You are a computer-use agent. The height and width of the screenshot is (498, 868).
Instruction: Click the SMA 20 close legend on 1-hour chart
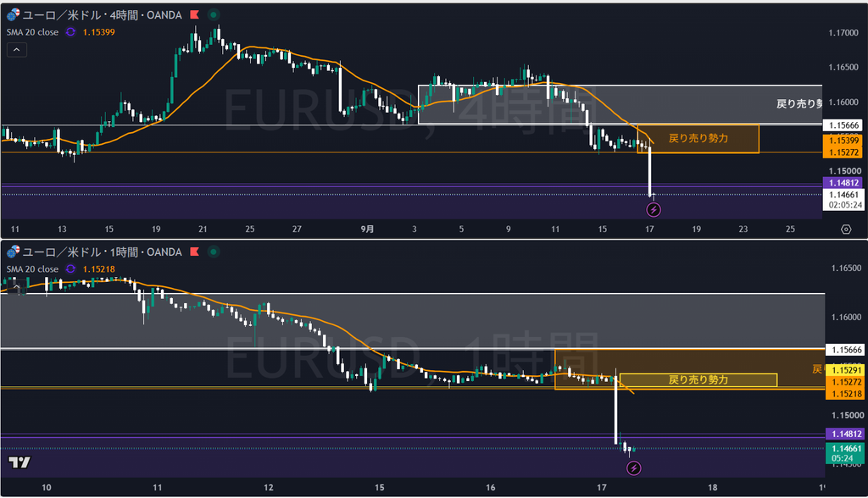pyautogui.click(x=33, y=269)
